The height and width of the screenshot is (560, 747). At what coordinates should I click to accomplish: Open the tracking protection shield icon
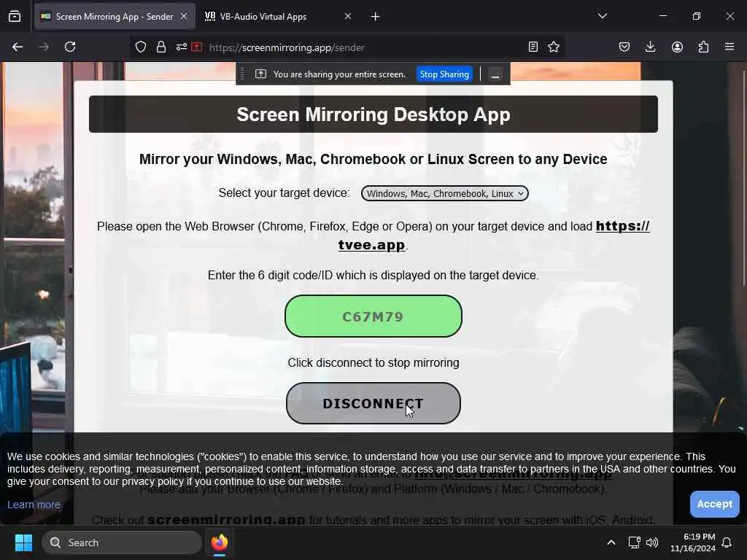coord(141,47)
